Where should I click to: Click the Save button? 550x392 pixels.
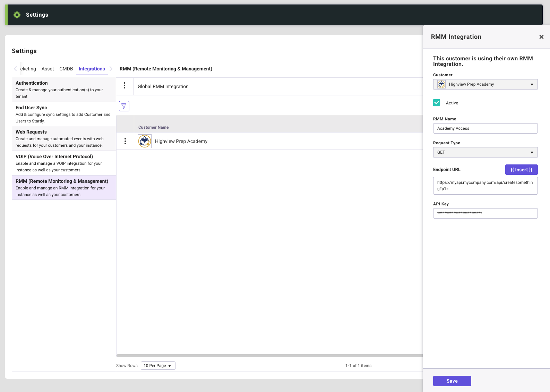tap(452, 381)
